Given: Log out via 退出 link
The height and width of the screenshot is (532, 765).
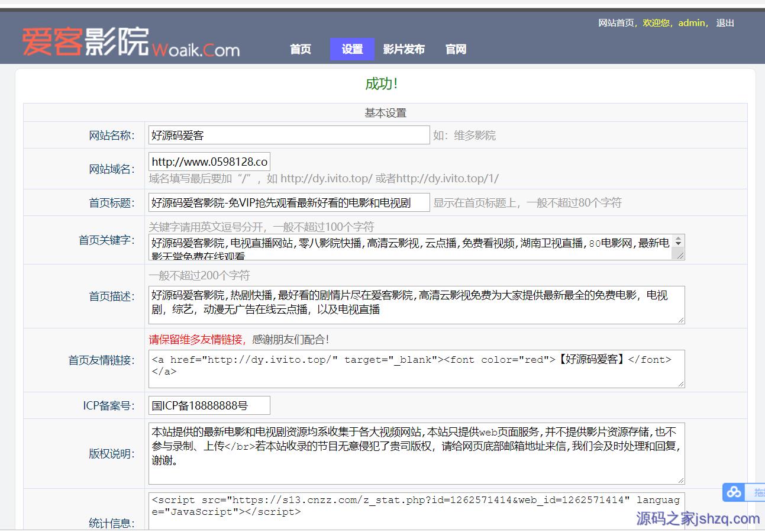Looking at the screenshot, I should point(725,23).
